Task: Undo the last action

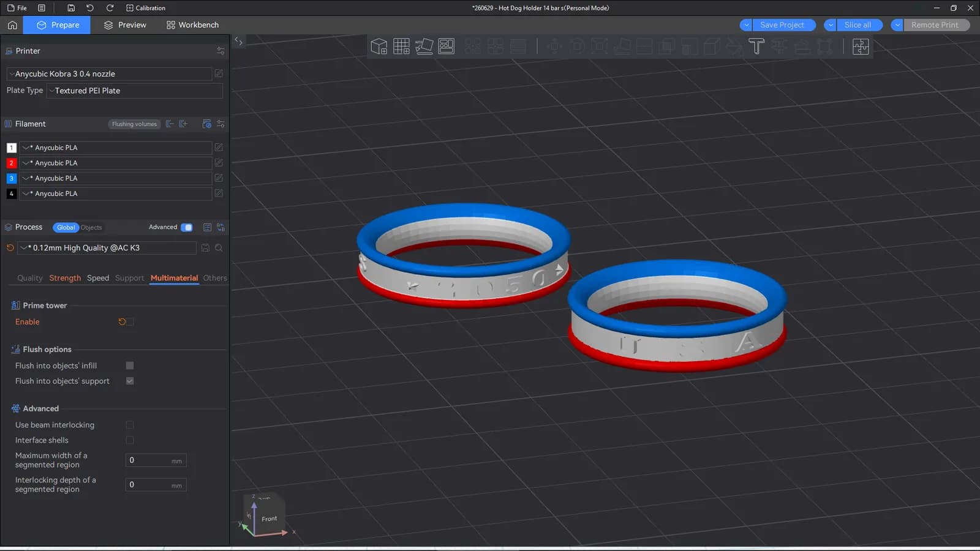Action: [x=90, y=8]
